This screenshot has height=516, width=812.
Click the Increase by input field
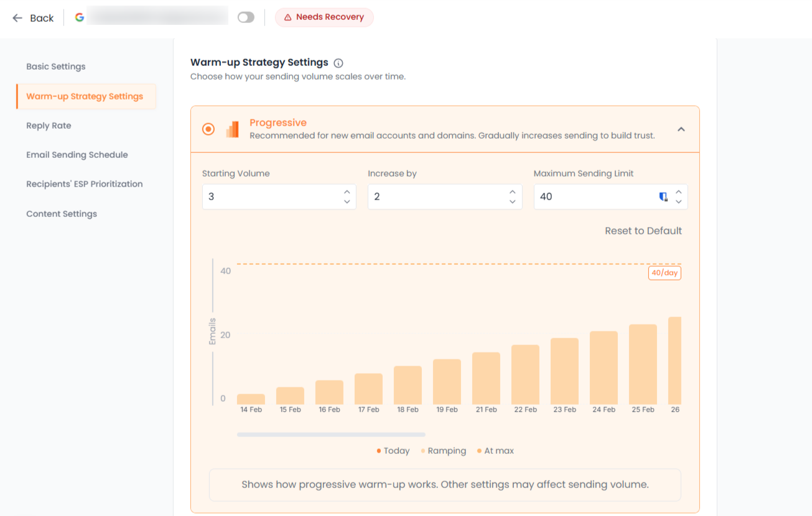[437, 196]
